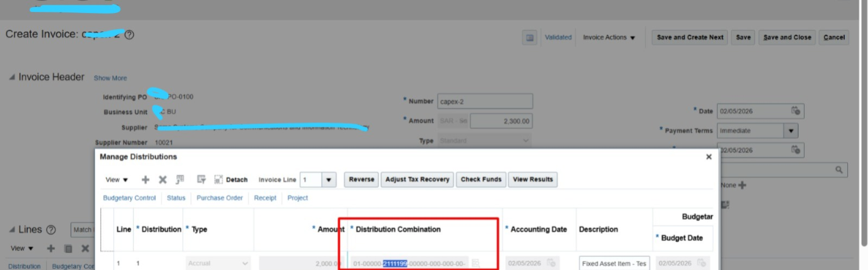Collapse the Invoice Header section
The height and width of the screenshot is (270, 868).
(x=12, y=77)
